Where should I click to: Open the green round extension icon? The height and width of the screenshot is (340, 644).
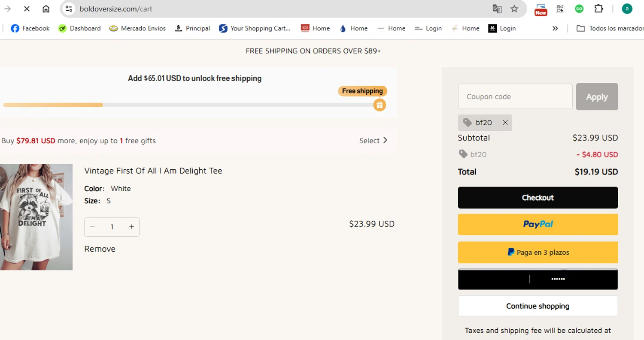(579, 9)
